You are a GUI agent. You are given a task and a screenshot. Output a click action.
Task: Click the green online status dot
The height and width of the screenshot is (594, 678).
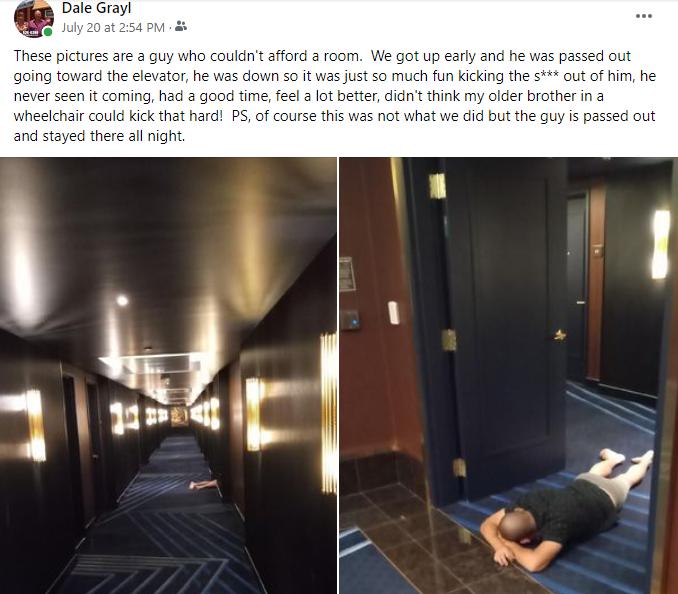(x=48, y=32)
